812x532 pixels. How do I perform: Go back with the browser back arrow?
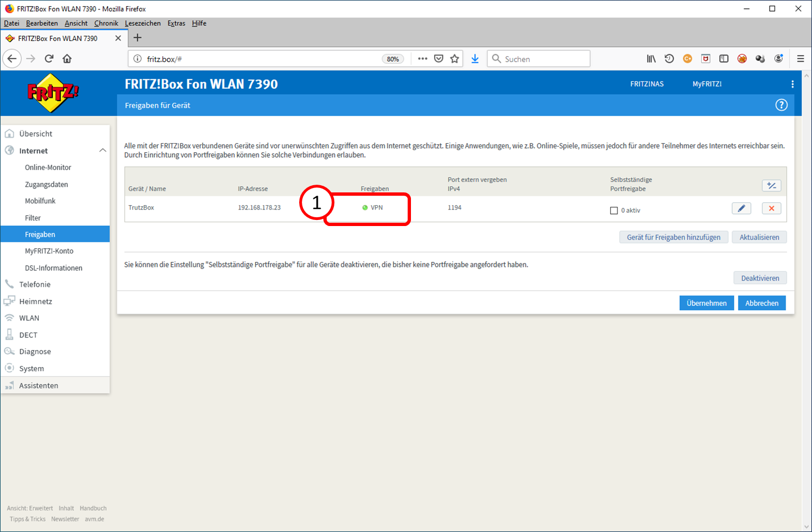click(x=12, y=59)
